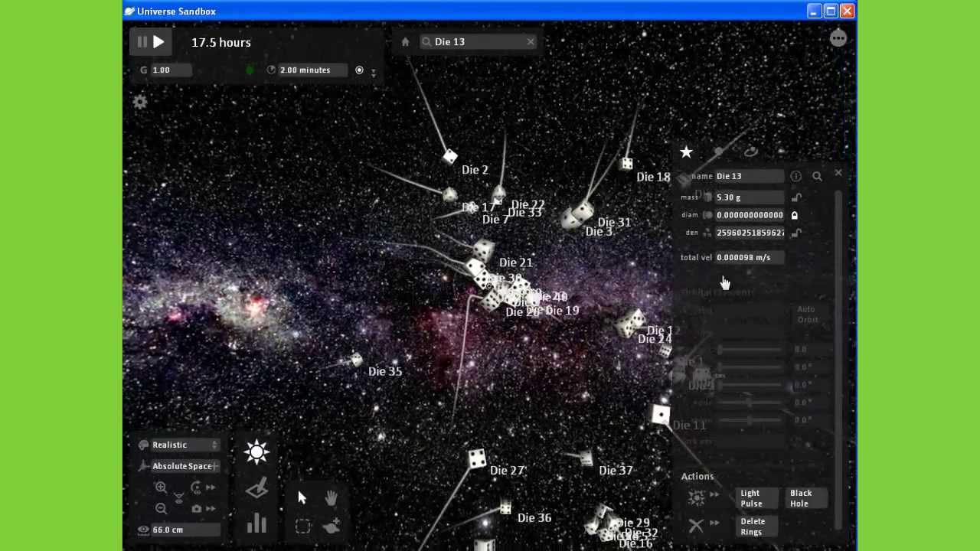980x551 pixels.
Task: Open the sun lighting settings
Action: click(x=256, y=452)
